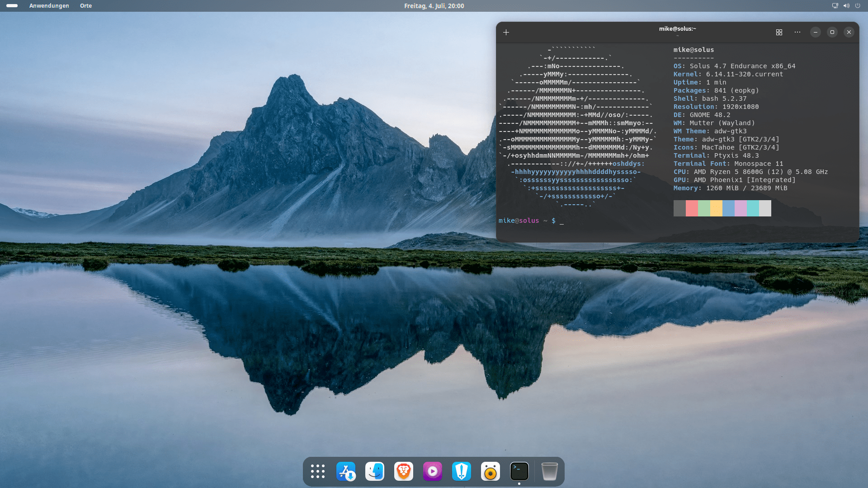Open the Trash from the dock
The height and width of the screenshot is (488, 868).
tap(550, 471)
